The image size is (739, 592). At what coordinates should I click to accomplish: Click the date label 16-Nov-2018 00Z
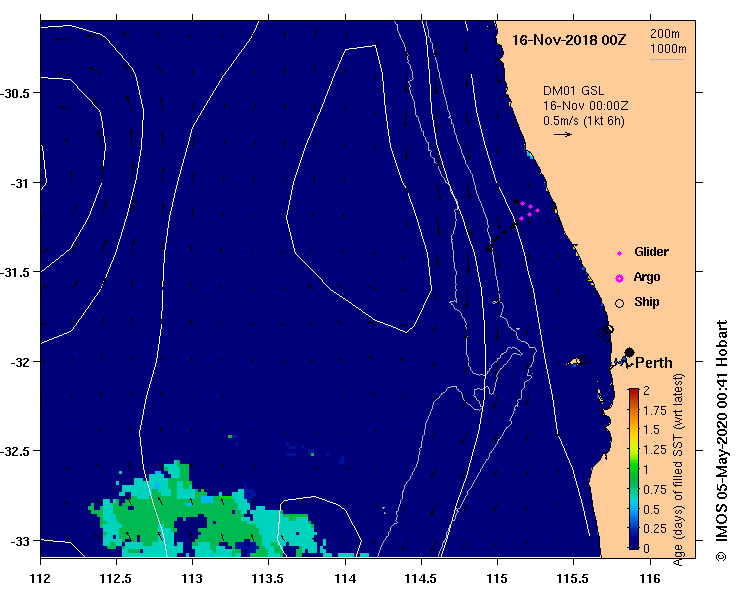coord(569,40)
